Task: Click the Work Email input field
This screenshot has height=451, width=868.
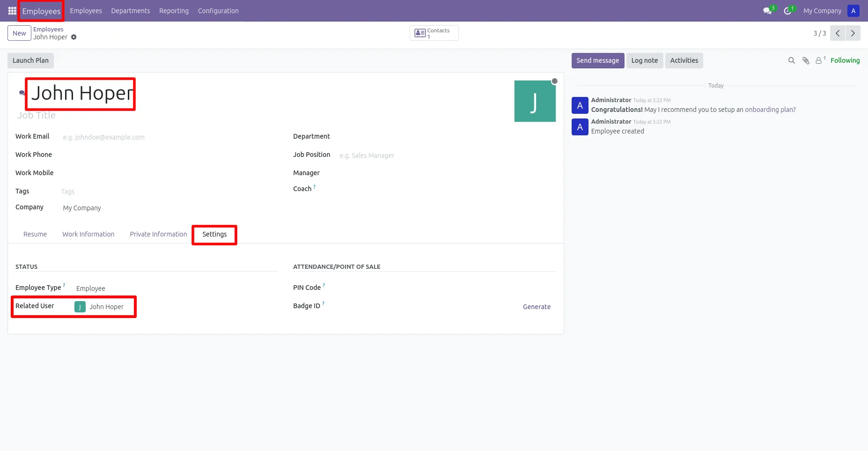Action: tap(169, 137)
